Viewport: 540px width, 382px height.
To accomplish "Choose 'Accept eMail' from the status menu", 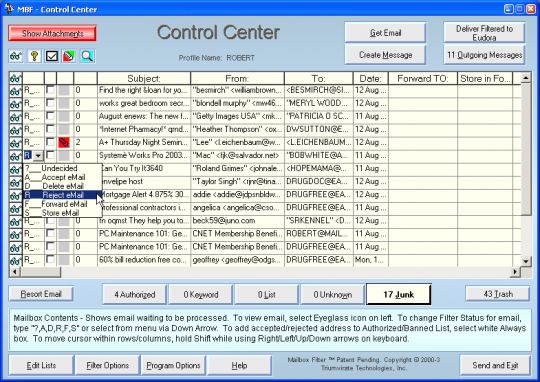I will 62,177.
